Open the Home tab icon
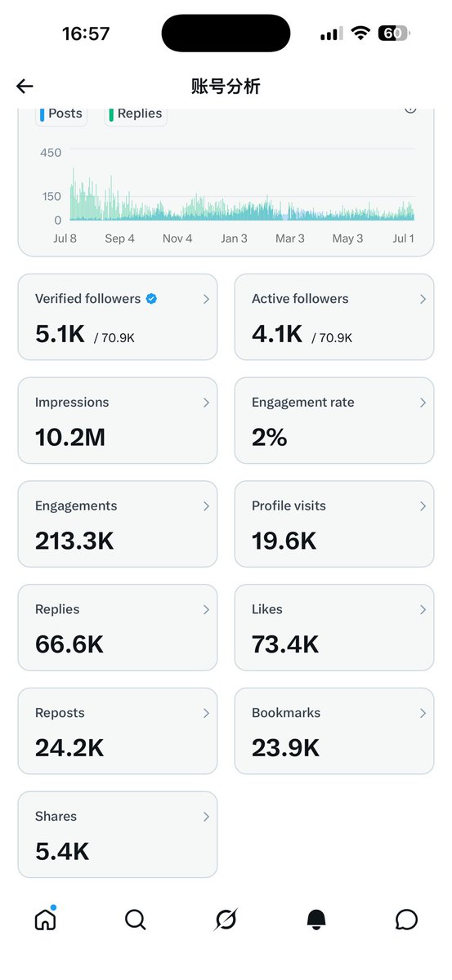 point(46,919)
